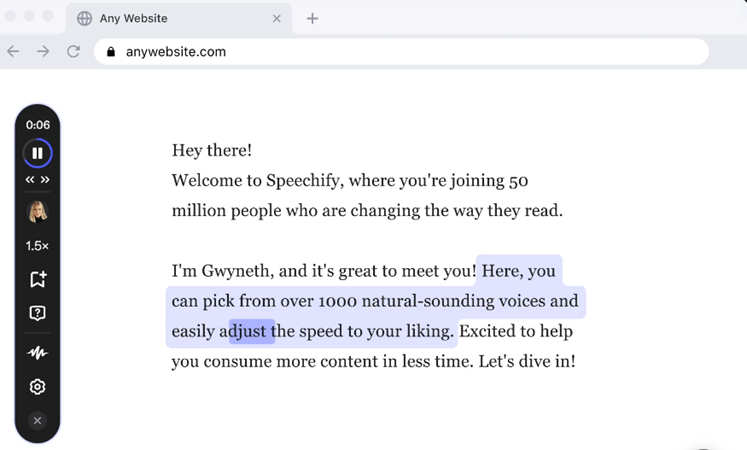Skip forward with the fast-forward chevrons

coord(45,180)
